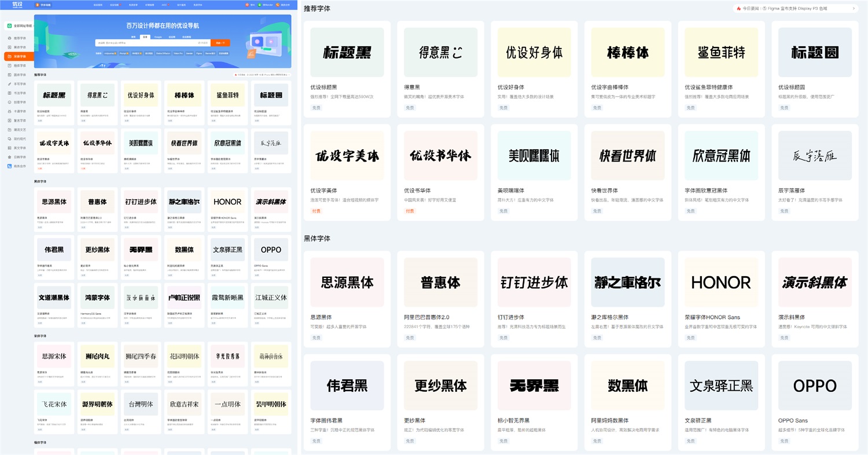Screen dimensions: 868x455
Task: Click the 免费 tag under 辰宇落雁体
Action: (784, 211)
